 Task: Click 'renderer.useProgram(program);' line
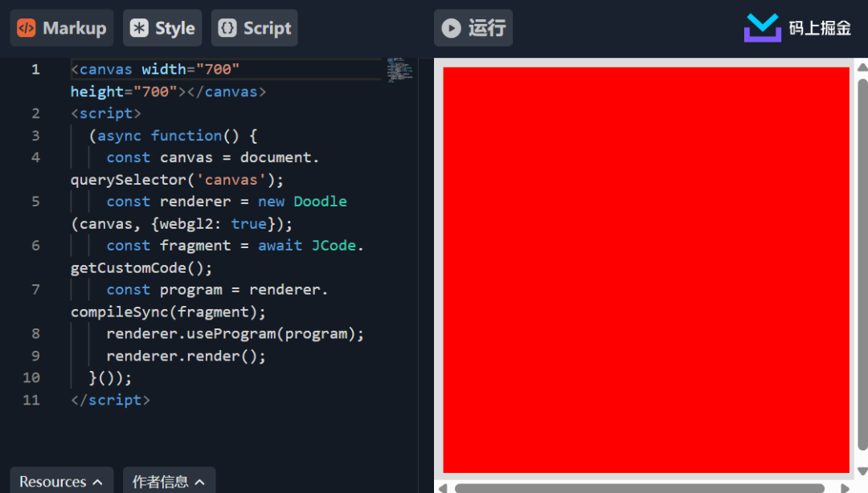click(x=235, y=334)
